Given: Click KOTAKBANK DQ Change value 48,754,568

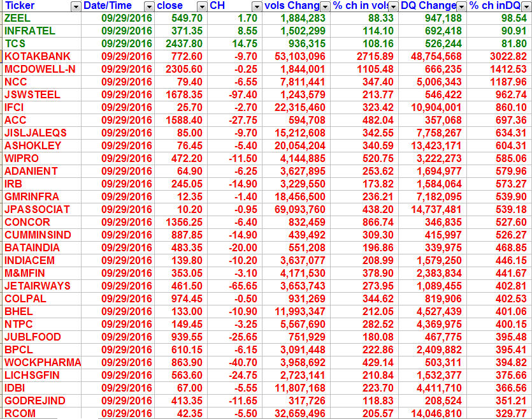Looking at the screenshot, I should click(436, 56).
